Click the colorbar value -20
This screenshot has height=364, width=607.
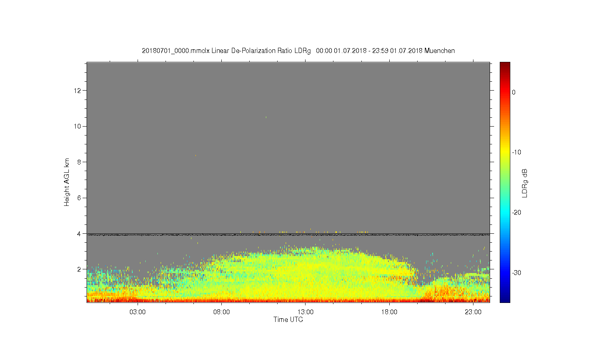[x=516, y=212]
